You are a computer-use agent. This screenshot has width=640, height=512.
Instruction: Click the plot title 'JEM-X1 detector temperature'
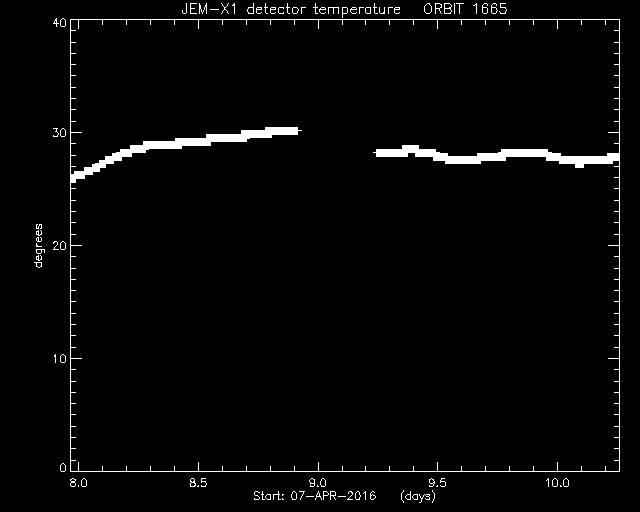point(291,9)
